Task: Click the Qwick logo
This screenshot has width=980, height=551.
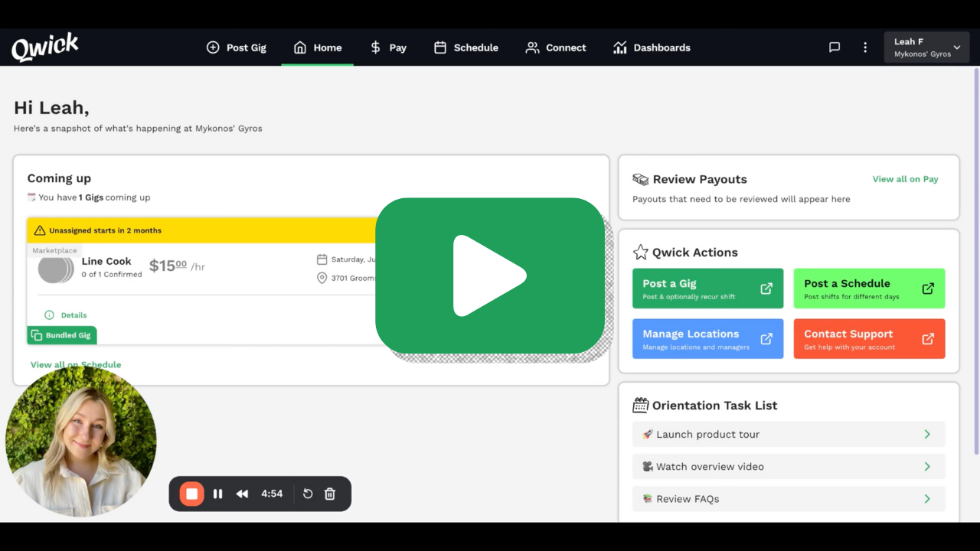Action: (44, 47)
